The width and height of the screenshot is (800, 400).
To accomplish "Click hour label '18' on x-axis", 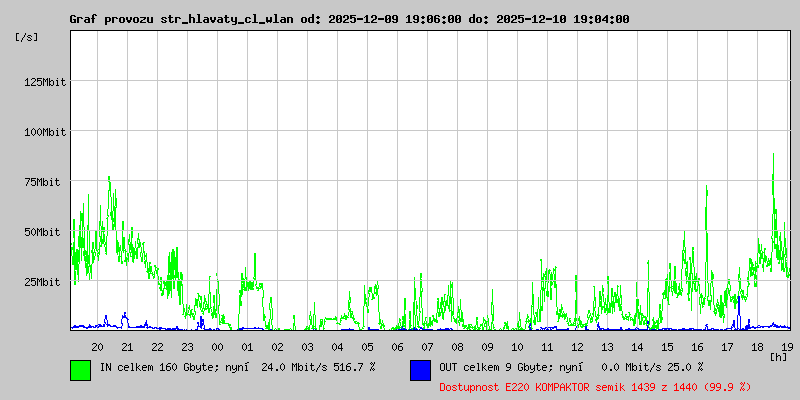I will pos(758,347).
